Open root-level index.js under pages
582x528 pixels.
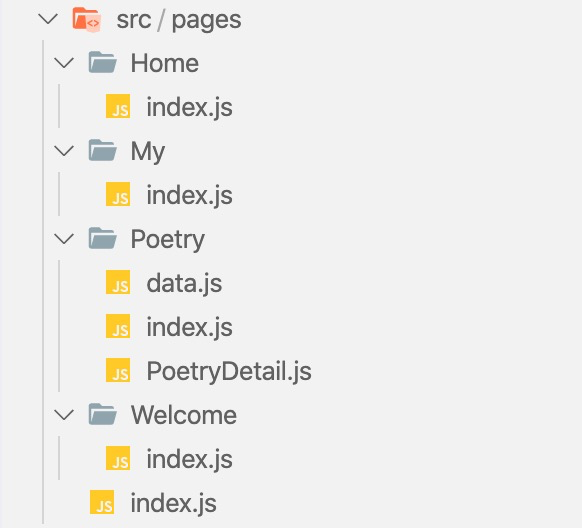coord(173,504)
